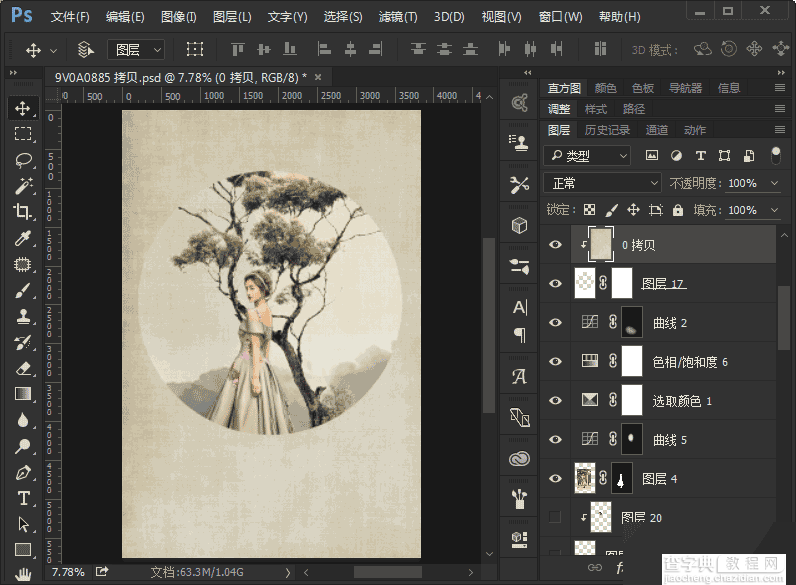Open the 图层 auto-select dropdown in options bar
The width and height of the screenshot is (796, 585).
[136, 49]
